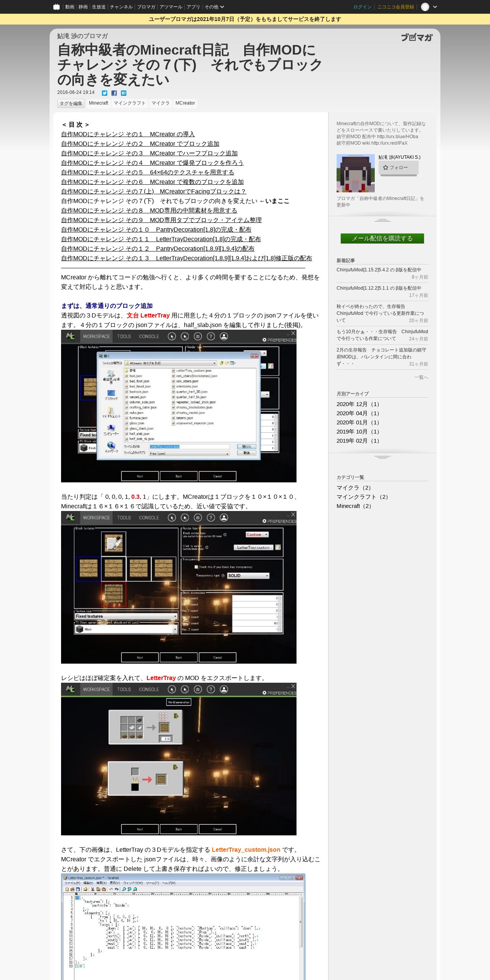
Task: Click the block dimensions MCreator screenshot
Action: [179, 587]
